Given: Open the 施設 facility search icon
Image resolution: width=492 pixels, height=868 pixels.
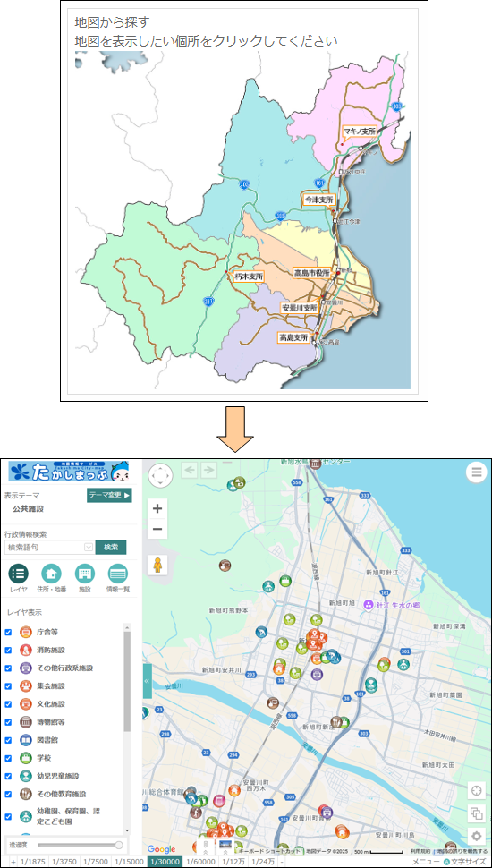Looking at the screenshot, I should [85, 574].
